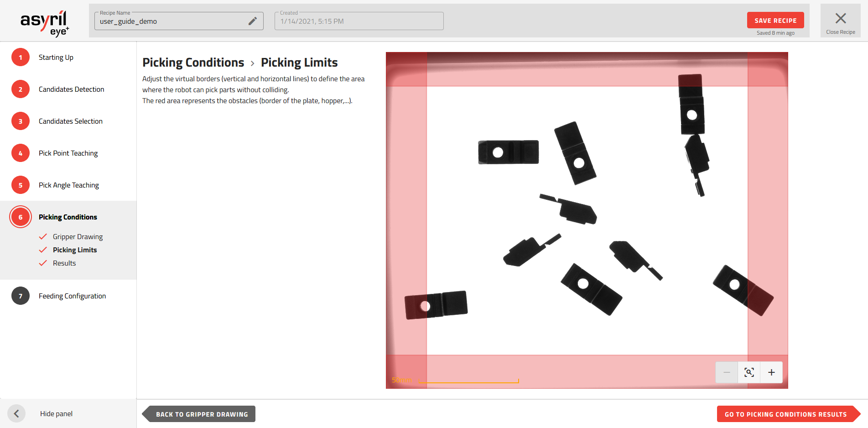
Task: Close the recipe with the X icon
Action: coord(840,18)
